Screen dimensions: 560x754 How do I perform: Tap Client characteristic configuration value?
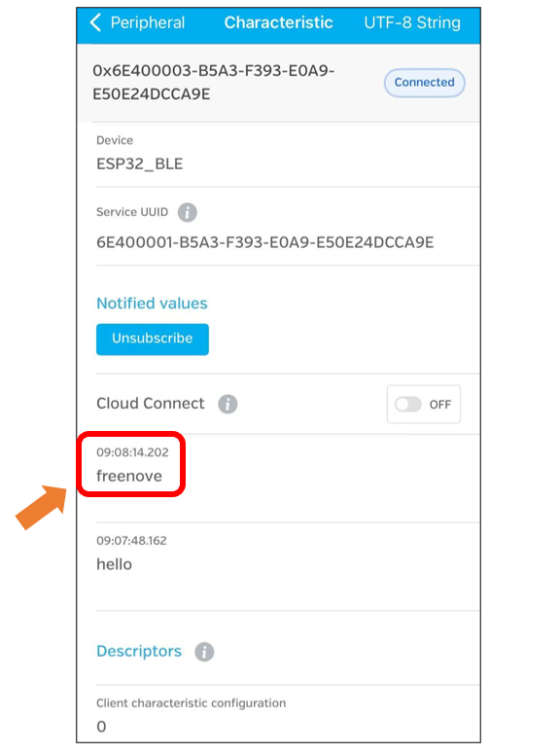click(x=101, y=726)
